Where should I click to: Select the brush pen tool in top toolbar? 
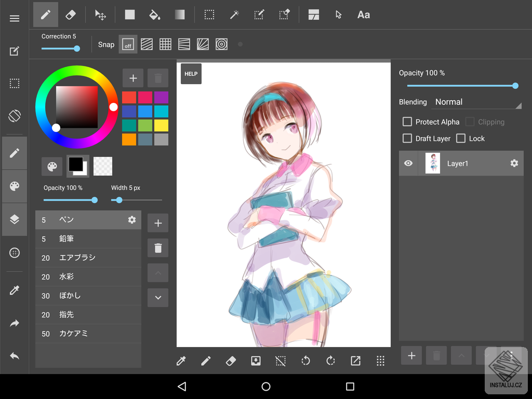pos(46,15)
